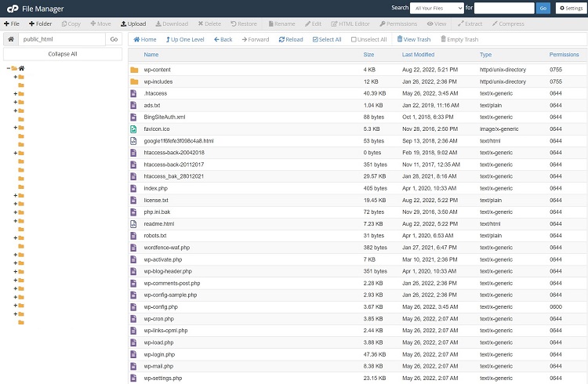
Task: Click the public_html path input field
Action: 62,39
